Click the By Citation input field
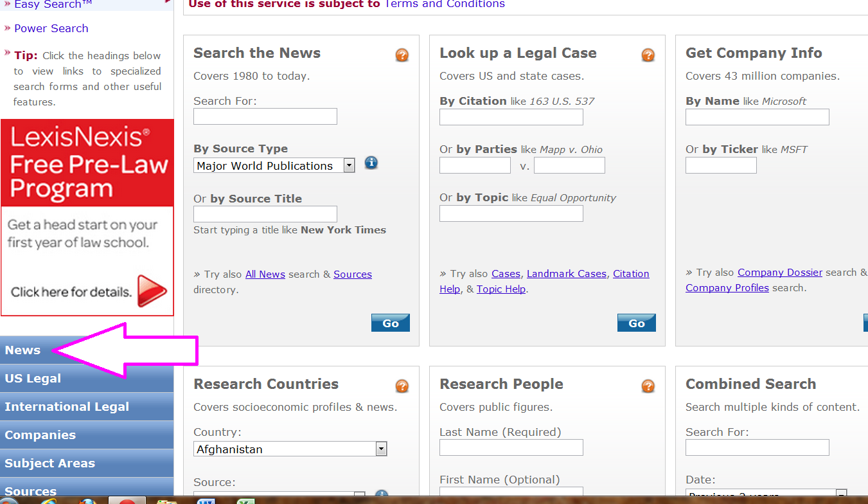 (511, 117)
